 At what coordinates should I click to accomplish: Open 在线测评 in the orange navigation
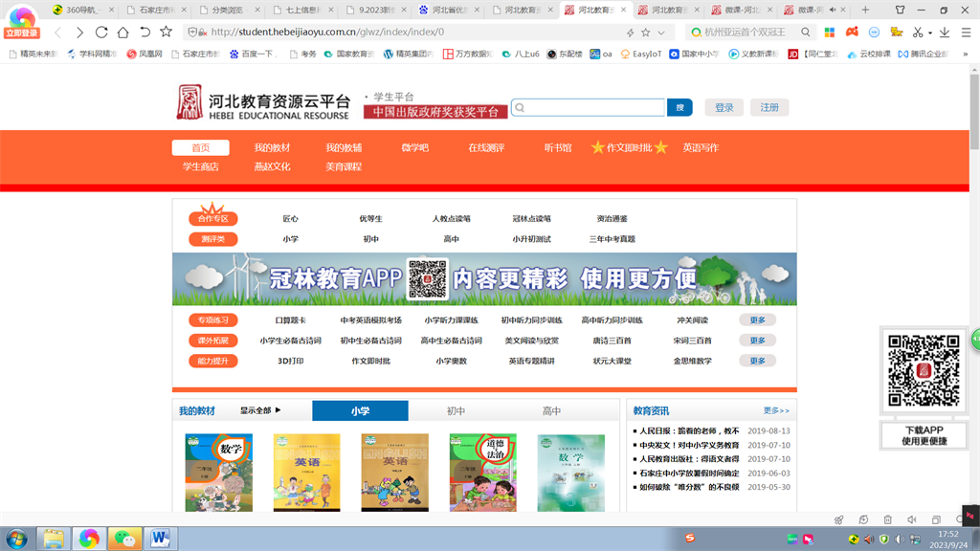click(x=486, y=147)
